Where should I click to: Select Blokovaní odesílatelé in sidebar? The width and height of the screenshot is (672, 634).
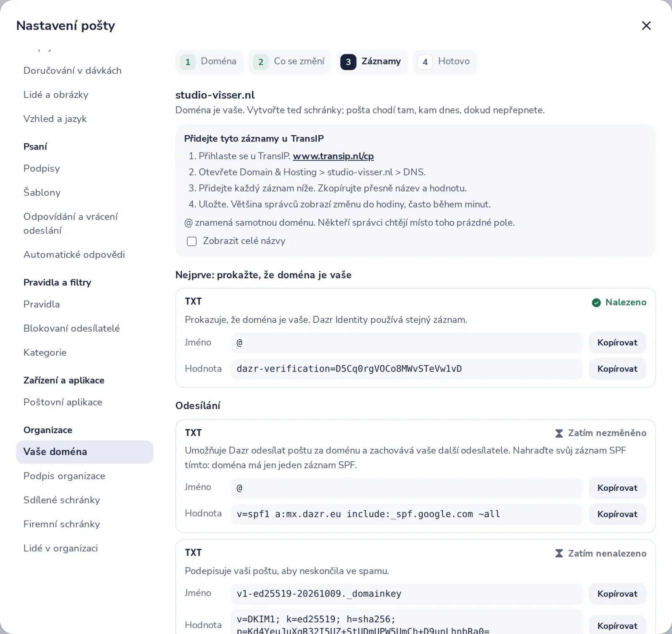[x=72, y=328]
